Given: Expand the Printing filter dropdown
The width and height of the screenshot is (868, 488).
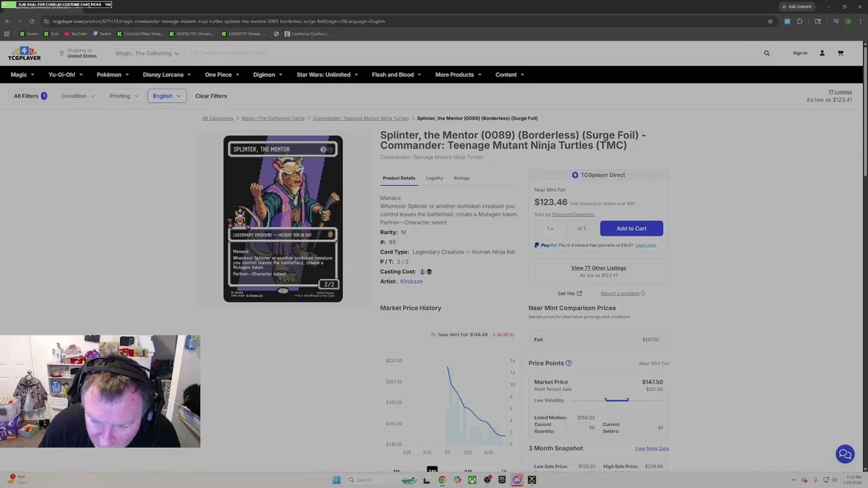Looking at the screenshot, I should 123,96.
